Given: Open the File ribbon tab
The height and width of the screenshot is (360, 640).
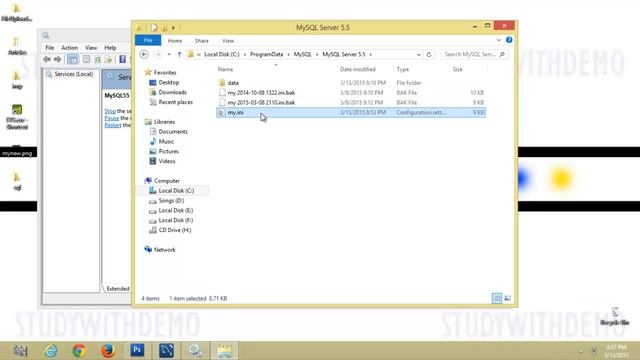Looking at the screenshot, I should coord(148,40).
